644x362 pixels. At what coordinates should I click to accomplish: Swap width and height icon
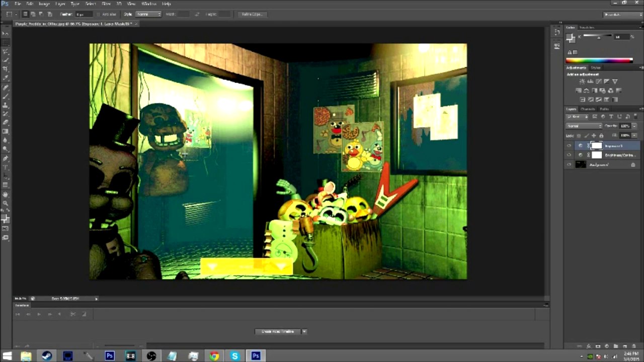197,14
